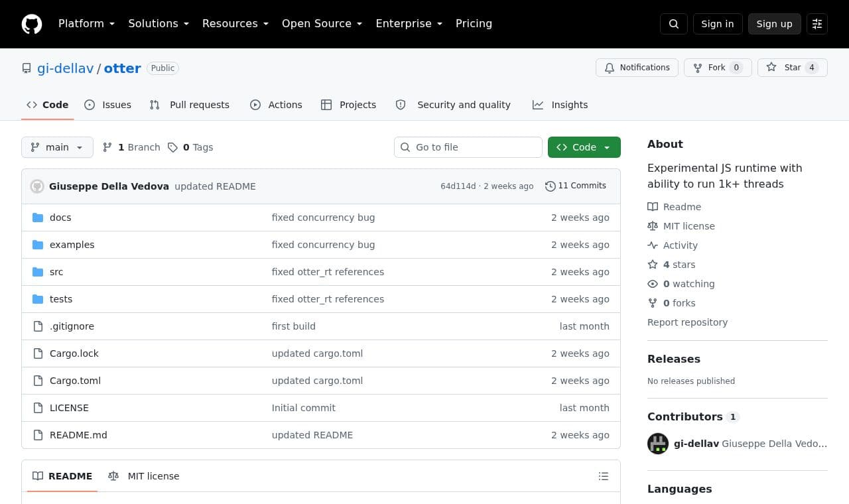Screen dimensions: 849x504
Task: Click the gi-dellav contributor avatar
Action: pyautogui.click(x=658, y=444)
